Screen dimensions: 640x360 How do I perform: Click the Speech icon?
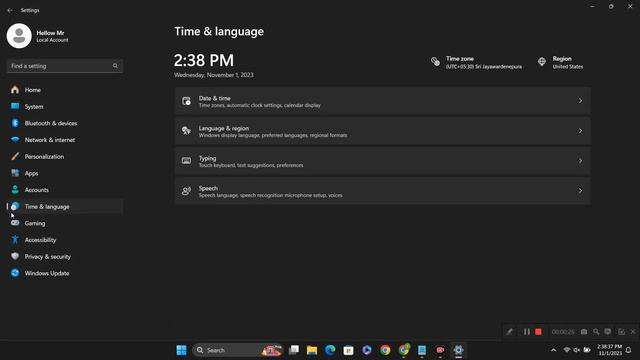pyautogui.click(x=187, y=191)
